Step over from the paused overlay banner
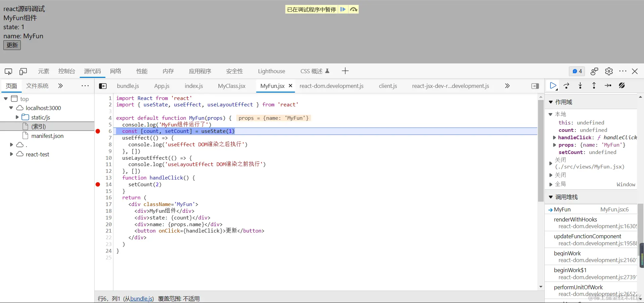The height and width of the screenshot is (303, 644). pyautogui.click(x=354, y=9)
